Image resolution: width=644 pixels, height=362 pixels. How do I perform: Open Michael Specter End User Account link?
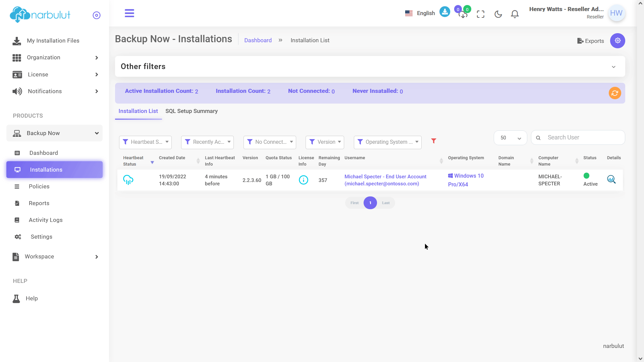[x=385, y=180]
